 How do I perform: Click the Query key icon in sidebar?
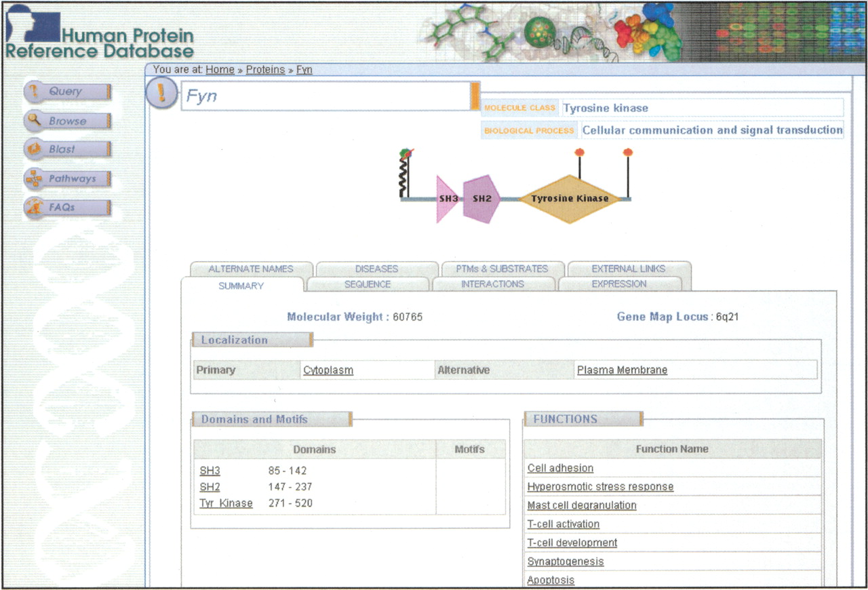point(34,92)
